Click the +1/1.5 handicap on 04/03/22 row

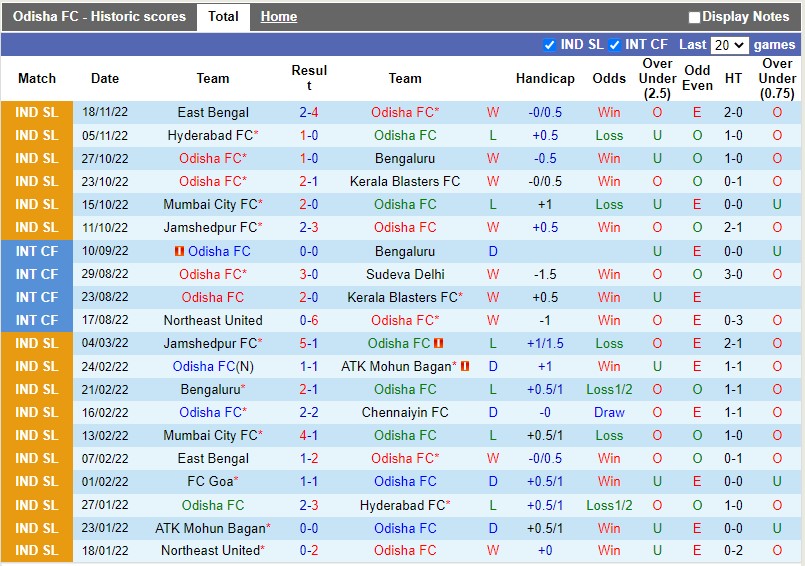tap(545, 343)
